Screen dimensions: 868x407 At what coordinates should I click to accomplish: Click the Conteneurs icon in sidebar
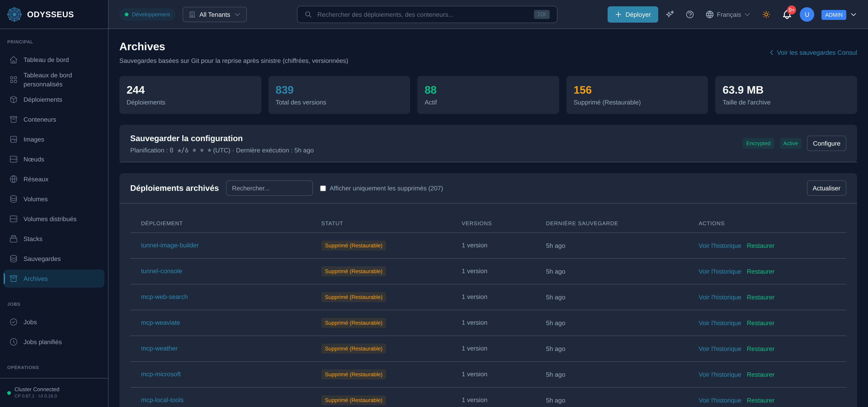(14, 119)
